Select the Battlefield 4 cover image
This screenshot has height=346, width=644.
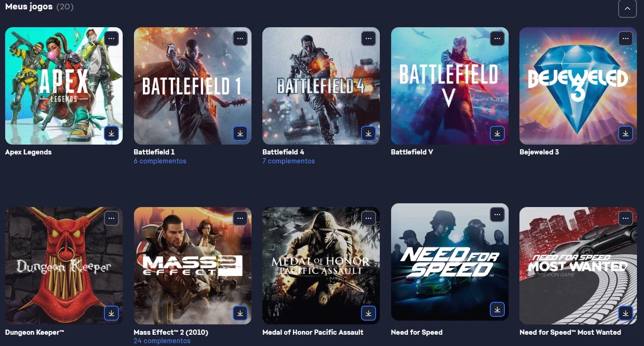(321, 86)
